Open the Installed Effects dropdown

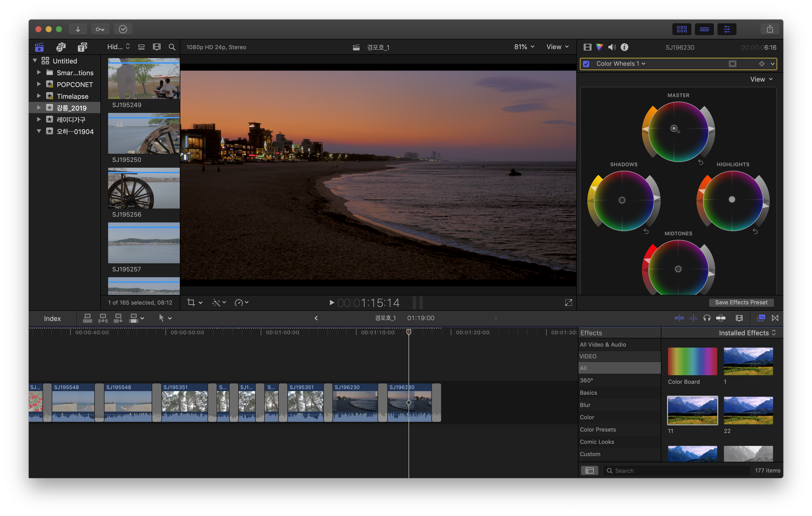747,333
